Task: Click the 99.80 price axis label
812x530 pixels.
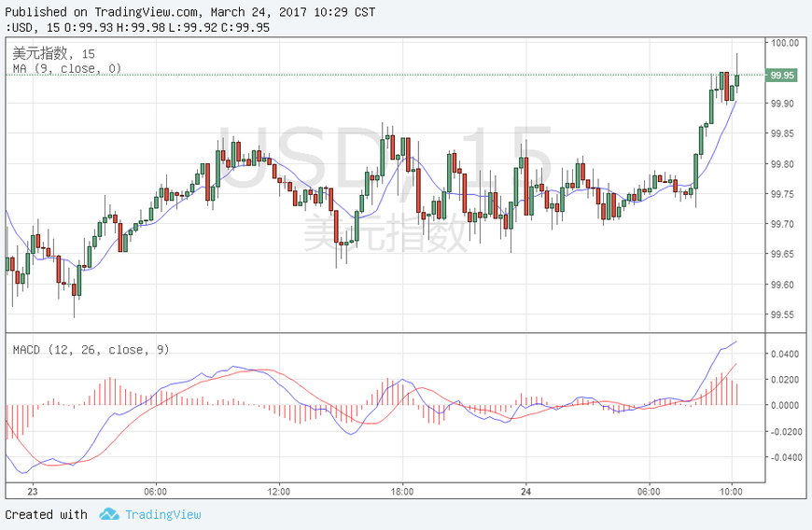Action: coord(782,164)
